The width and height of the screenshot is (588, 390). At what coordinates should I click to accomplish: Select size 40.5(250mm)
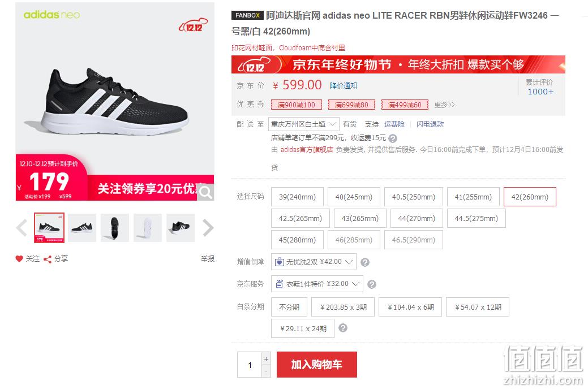[x=414, y=197]
